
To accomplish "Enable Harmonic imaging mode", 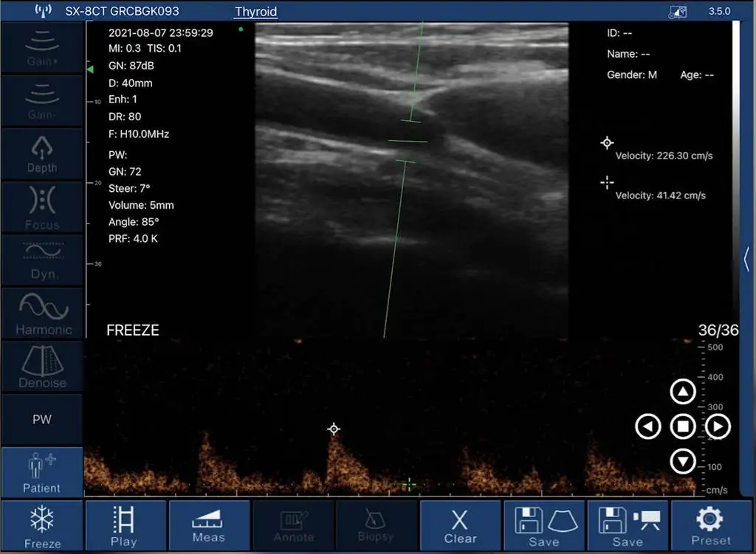I will pyautogui.click(x=42, y=313).
